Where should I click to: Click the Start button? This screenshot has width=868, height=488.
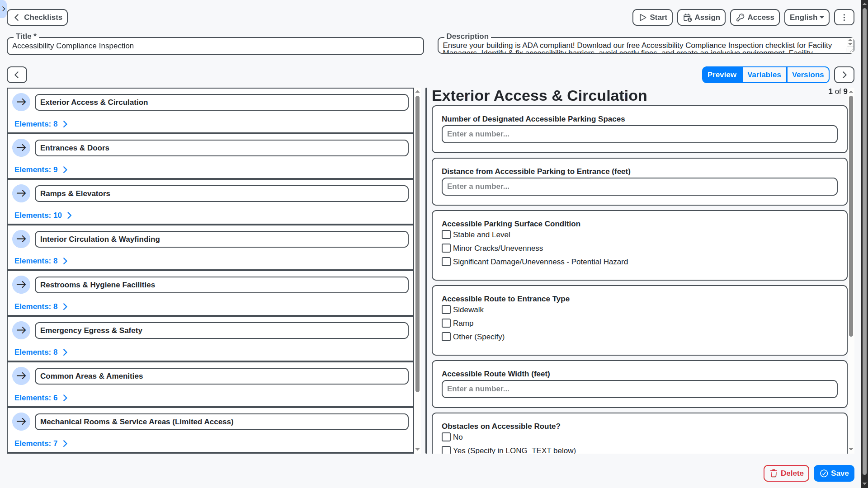click(x=652, y=17)
